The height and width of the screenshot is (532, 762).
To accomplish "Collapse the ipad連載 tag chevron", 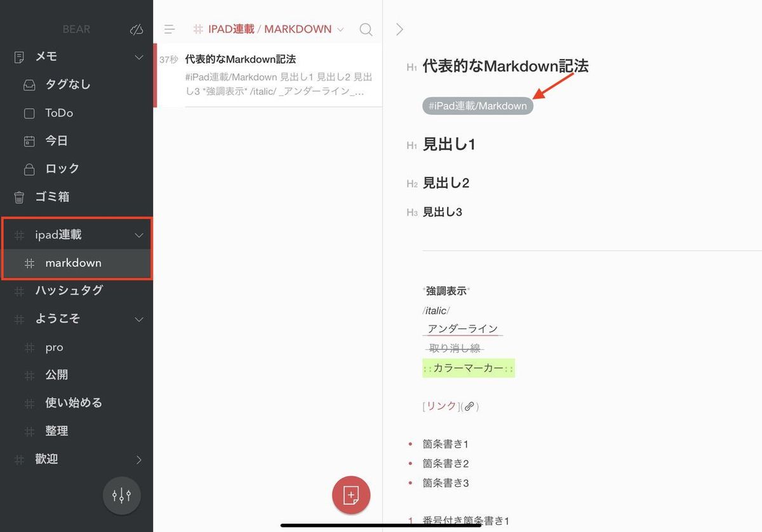I will coord(139,236).
